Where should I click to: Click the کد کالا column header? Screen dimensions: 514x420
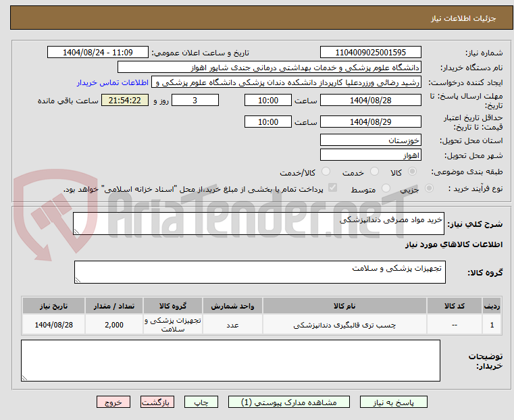coord(455,306)
